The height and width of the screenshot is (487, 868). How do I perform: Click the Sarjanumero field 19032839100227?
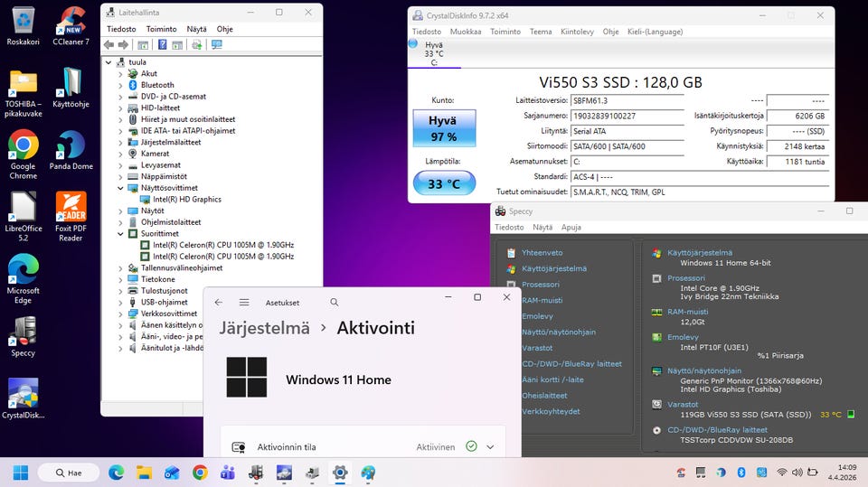pos(627,117)
